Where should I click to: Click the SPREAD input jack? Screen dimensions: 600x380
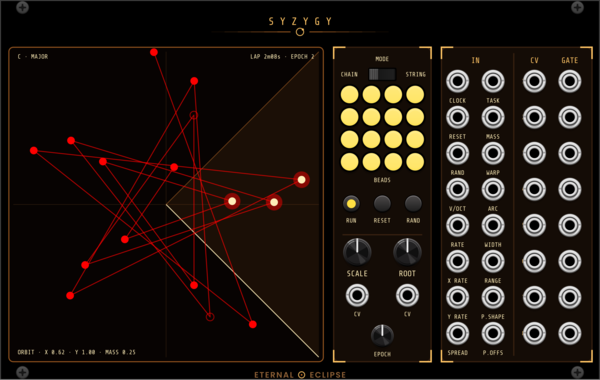tap(457, 333)
